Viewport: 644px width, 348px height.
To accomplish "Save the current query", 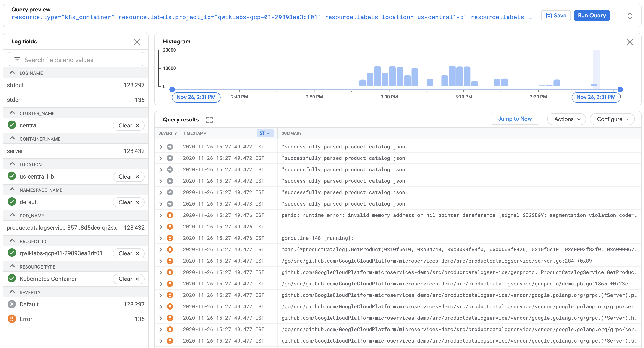I will point(556,16).
